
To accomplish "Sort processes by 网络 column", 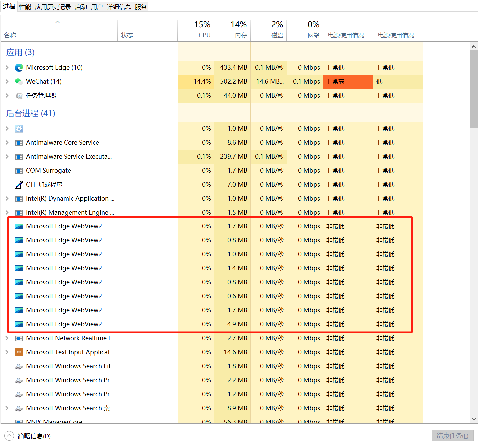I will point(305,30).
